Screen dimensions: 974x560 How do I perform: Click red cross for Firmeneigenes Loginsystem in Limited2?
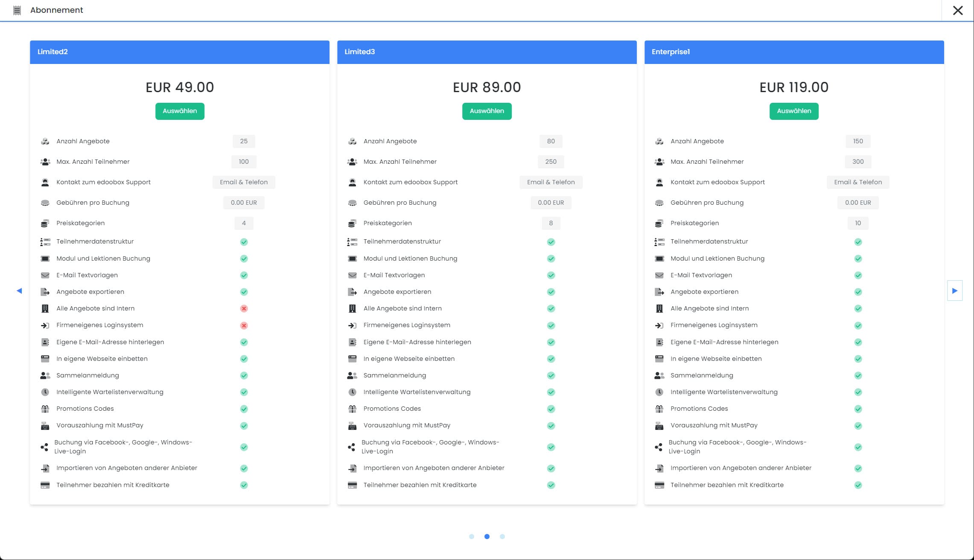tap(244, 325)
